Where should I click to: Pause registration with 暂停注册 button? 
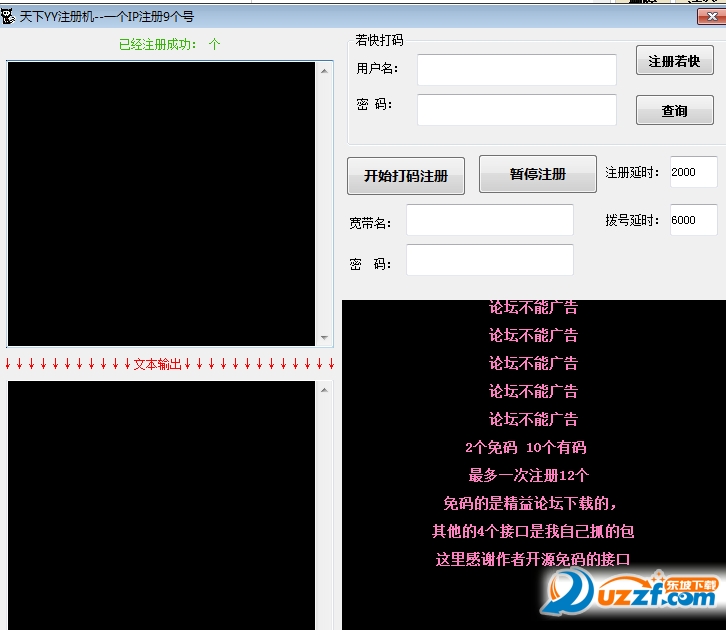(538, 174)
